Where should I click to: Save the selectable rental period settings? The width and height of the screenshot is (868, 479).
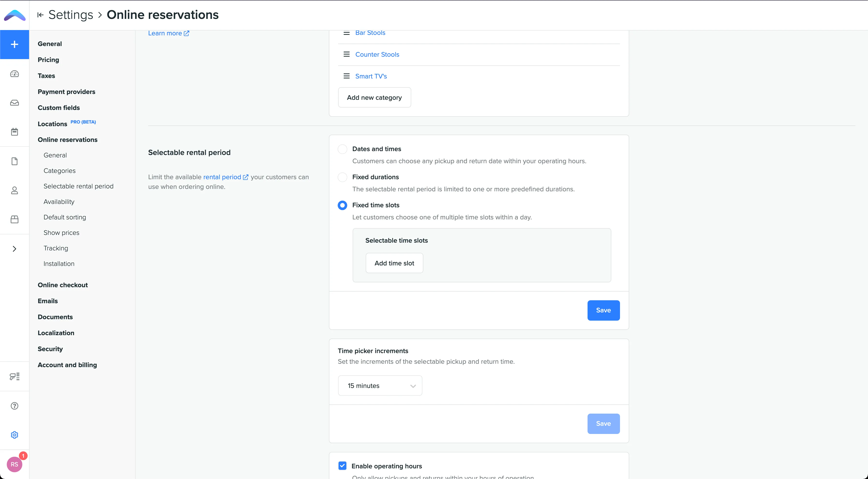click(x=603, y=310)
